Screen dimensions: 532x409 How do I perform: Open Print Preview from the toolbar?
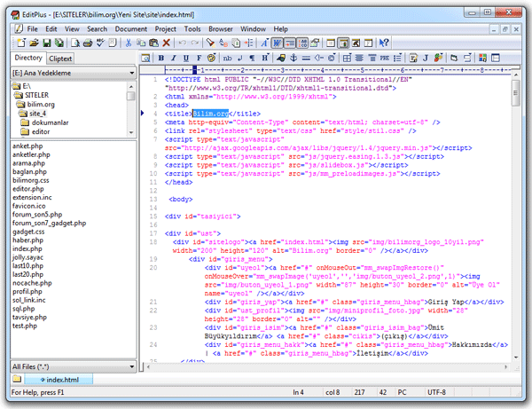[x=75, y=43]
